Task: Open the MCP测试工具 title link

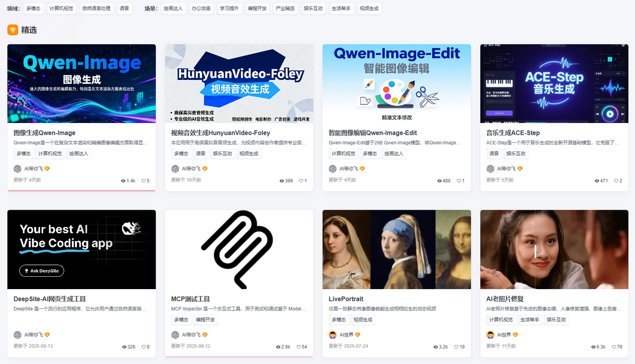Action: [x=190, y=299]
